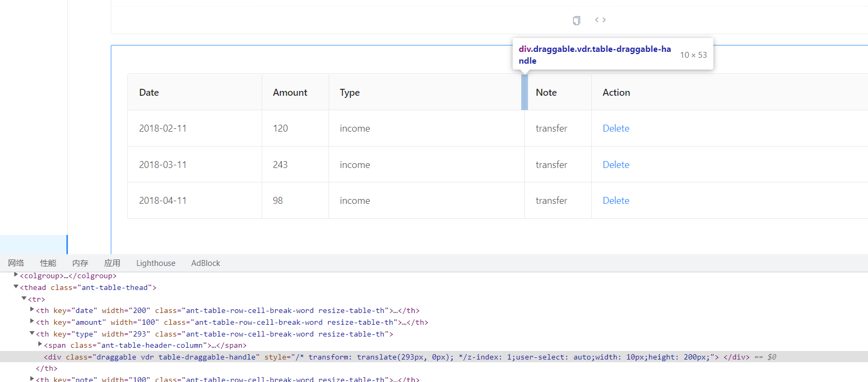Expand the span ant-table-header-column node
Image resolution: width=868 pixels, height=382 pixels.
(40, 345)
